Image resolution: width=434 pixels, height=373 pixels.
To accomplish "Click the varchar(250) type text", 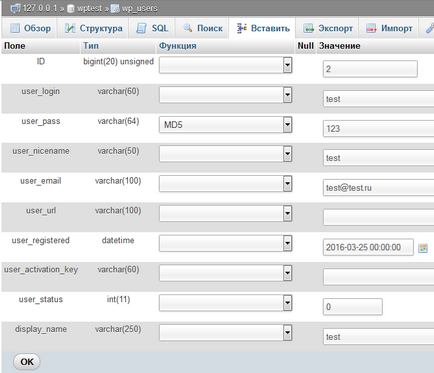I will [118, 329].
